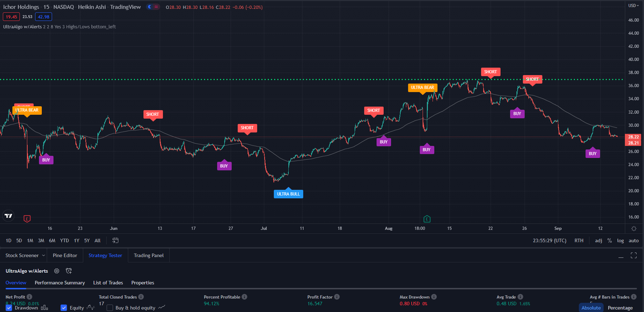Set the date range to 1D
The image size is (644, 312).
[x=8, y=241]
